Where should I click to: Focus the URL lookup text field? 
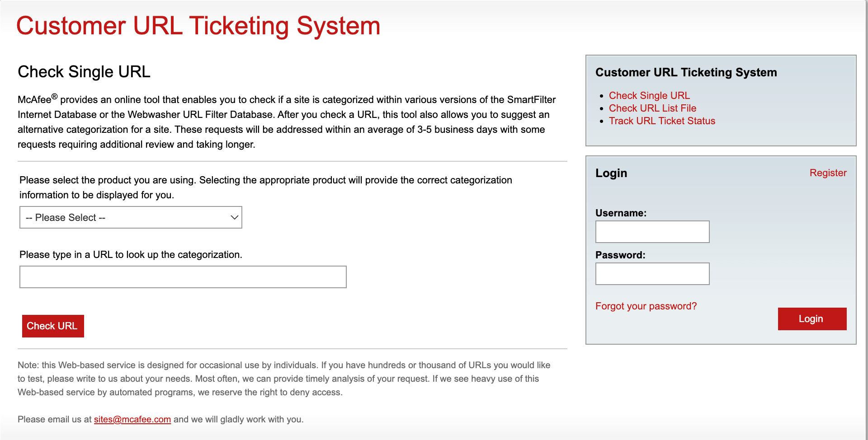(183, 277)
